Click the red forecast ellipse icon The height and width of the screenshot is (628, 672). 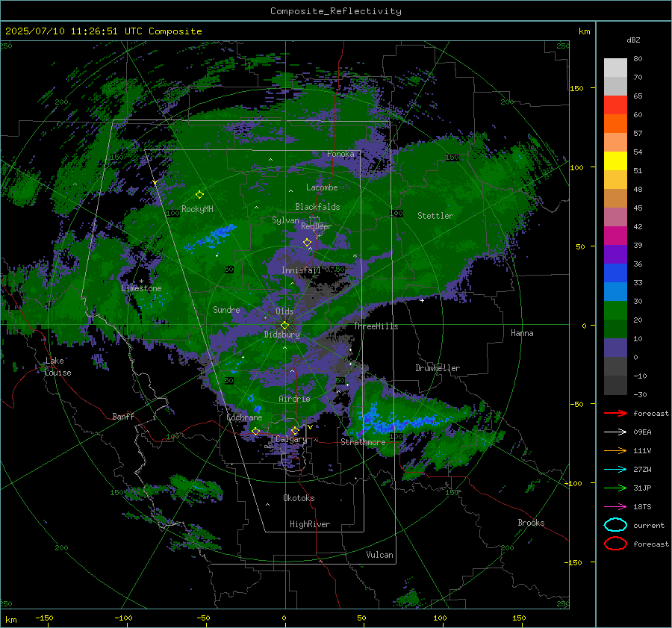click(x=615, y=544)
